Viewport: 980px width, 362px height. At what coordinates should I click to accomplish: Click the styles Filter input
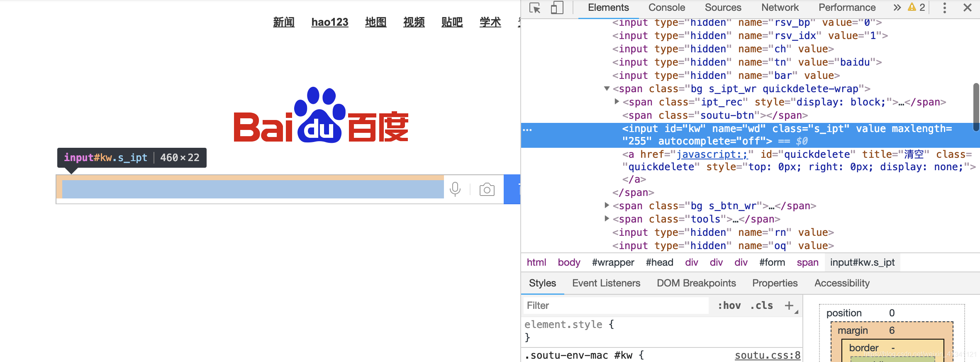(x=616, y=306)
